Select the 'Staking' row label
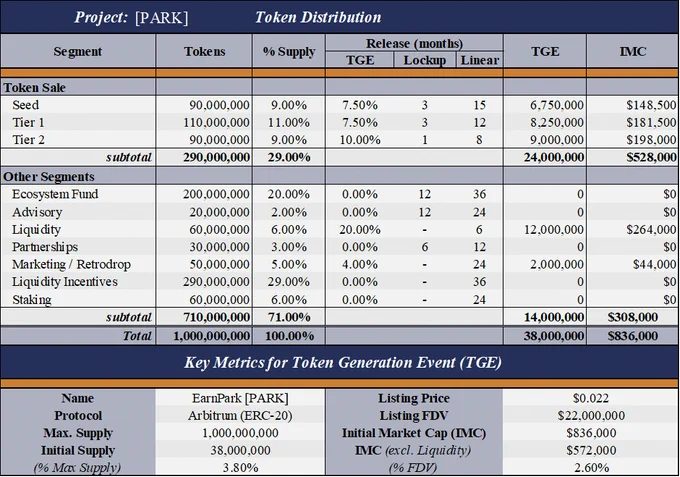 [x=32, y=300]
